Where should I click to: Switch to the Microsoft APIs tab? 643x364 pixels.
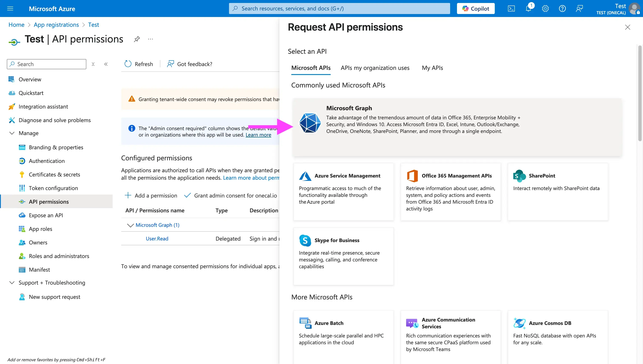(x=311, y=68)
